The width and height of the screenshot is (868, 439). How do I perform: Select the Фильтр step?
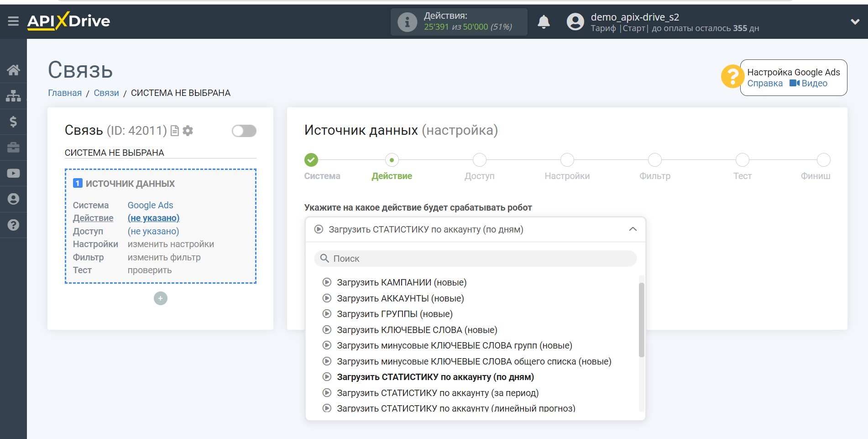(655, 160)
